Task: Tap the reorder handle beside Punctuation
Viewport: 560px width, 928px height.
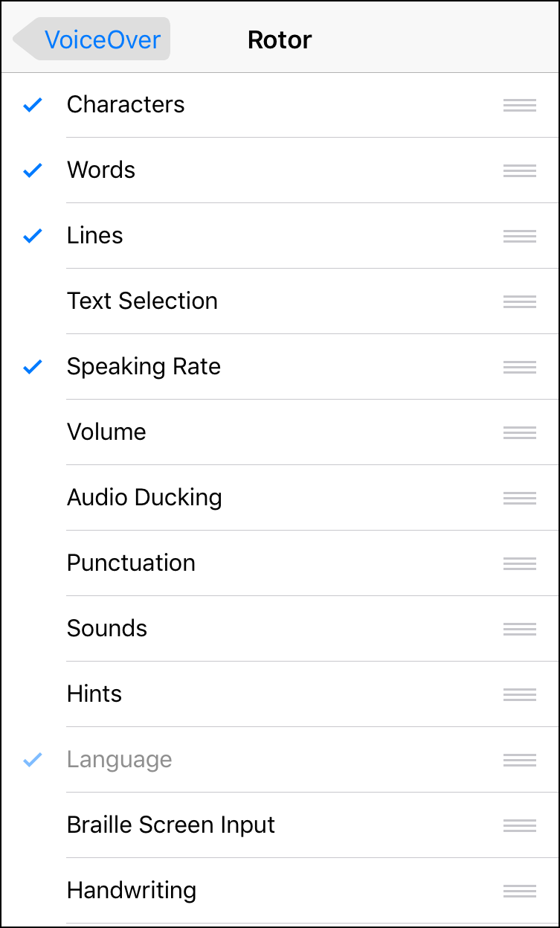Action: (x=519, y=563)
